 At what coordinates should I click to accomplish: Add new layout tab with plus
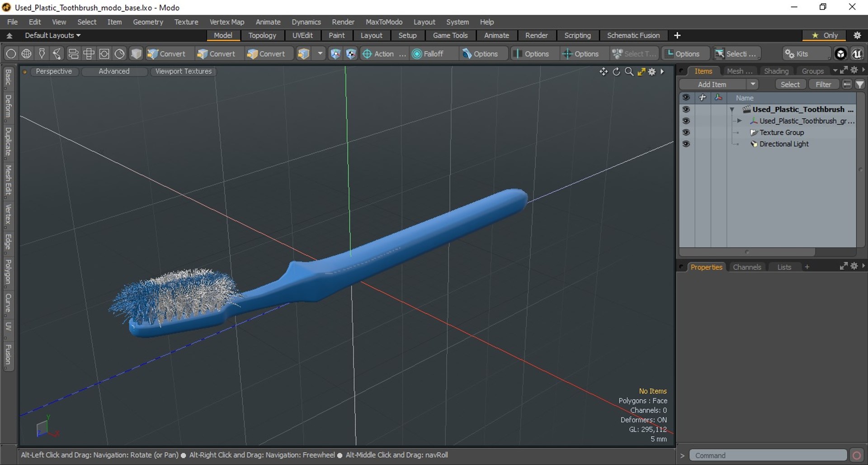(x=677, y=35)
